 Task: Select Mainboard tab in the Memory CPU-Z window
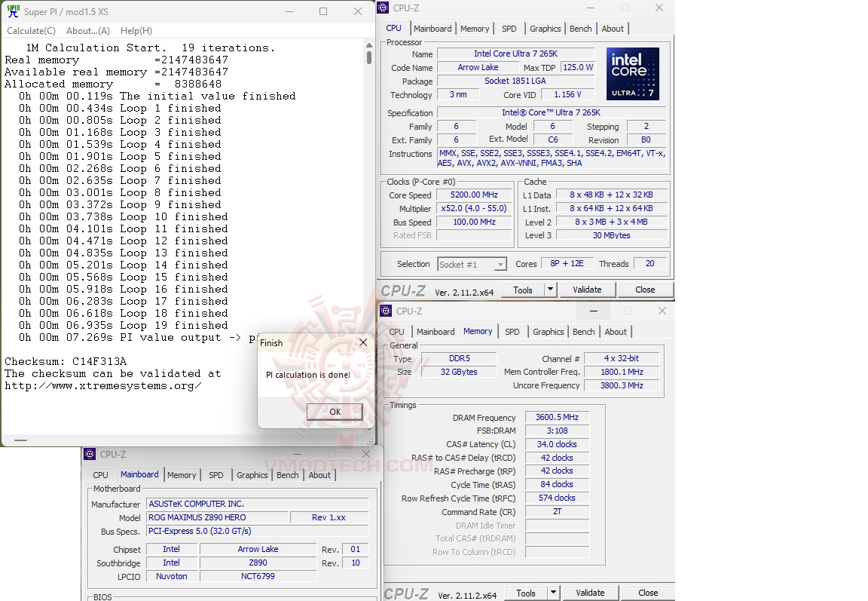pyautogui.click(x=436, y=332)
